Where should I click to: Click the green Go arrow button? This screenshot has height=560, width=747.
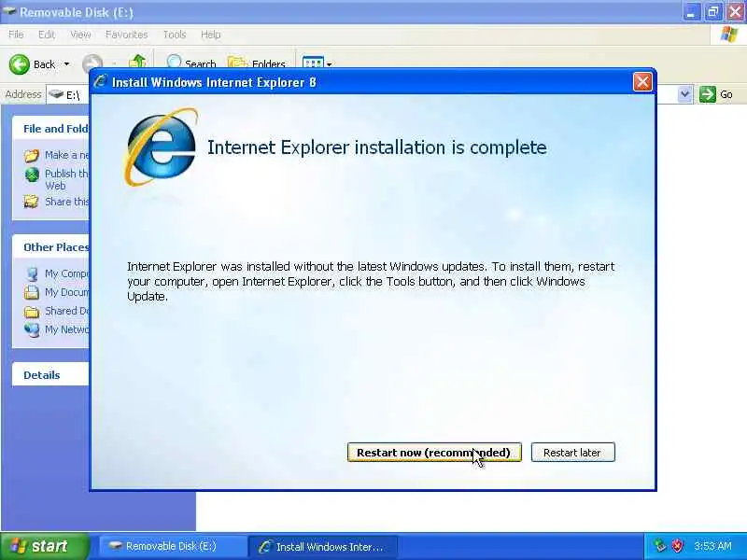pyautogui.click(x=708, y=94)
